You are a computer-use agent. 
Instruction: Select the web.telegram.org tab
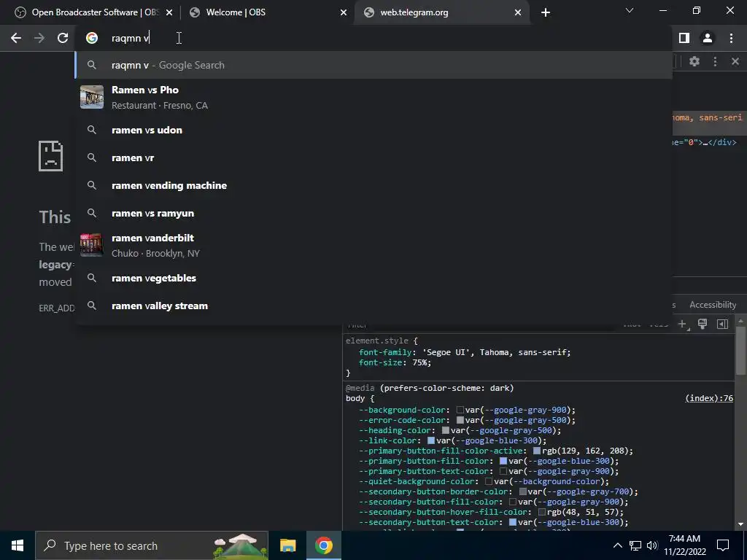tap(441, 12)
